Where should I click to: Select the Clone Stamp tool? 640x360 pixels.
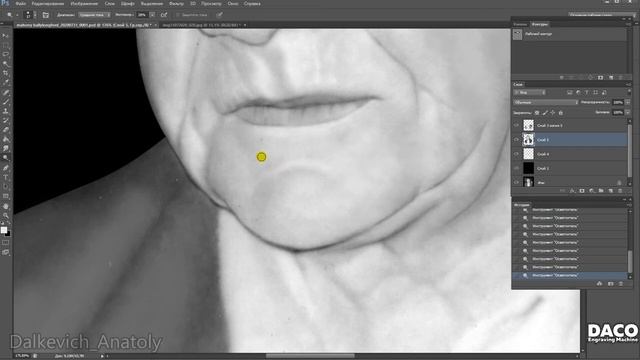[6, 111]
